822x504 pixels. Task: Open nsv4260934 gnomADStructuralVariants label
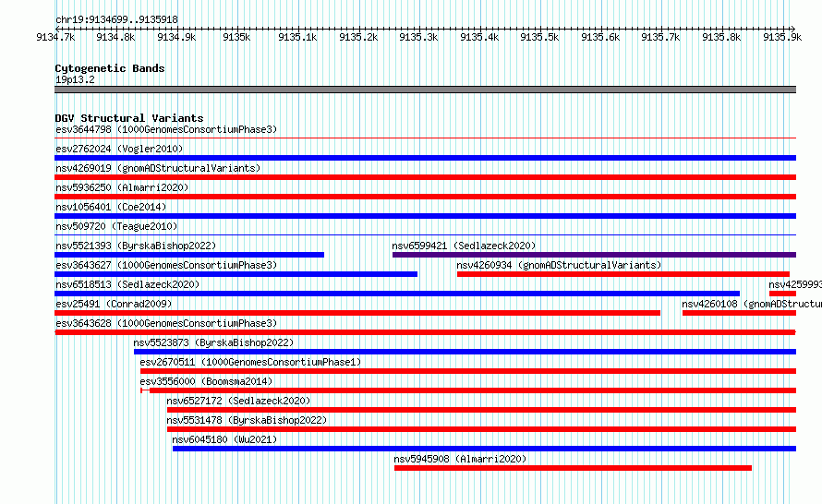[x=559, y=265]
